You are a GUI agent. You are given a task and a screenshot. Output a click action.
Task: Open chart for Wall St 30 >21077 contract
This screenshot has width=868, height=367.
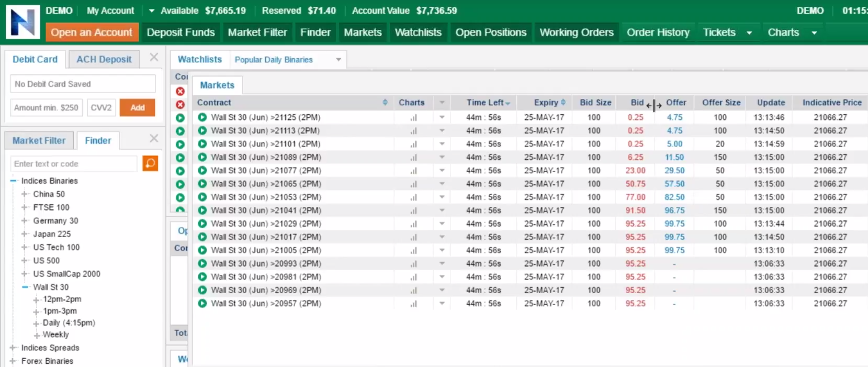pyautogui.click(x=413, y=170)
